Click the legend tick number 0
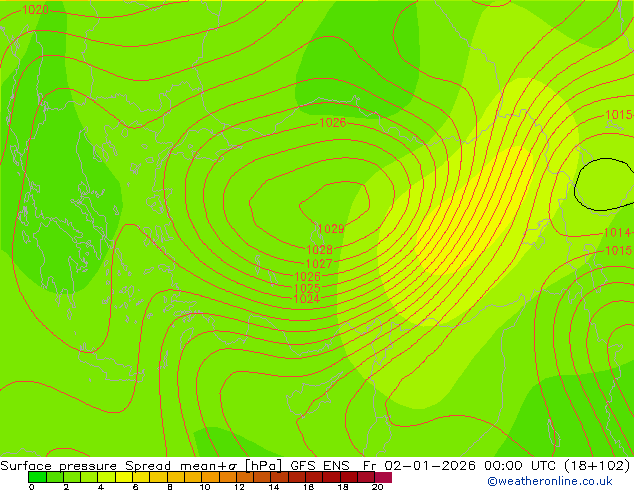The height and width of the screenshot is (490, 634). click(x=32, y=487)
